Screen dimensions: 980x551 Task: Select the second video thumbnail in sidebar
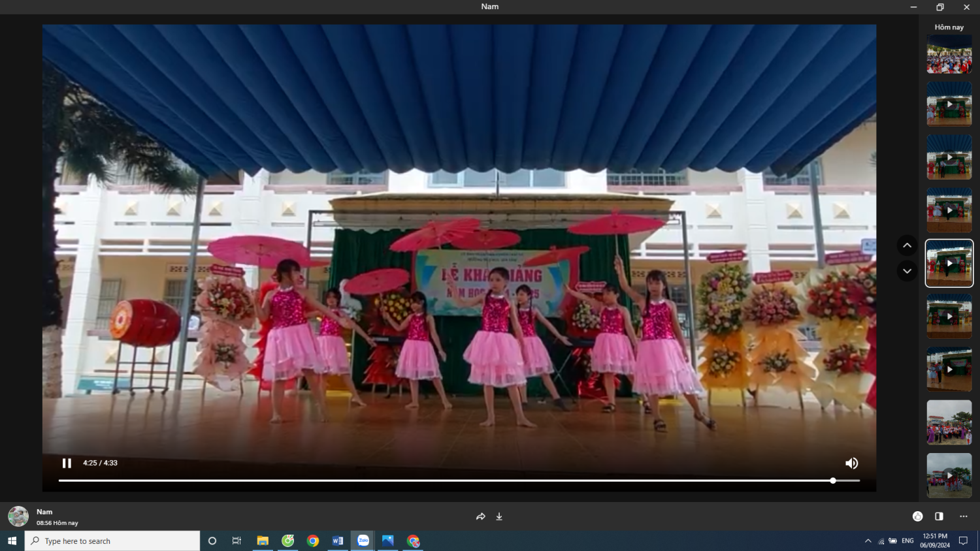point(949,157)
